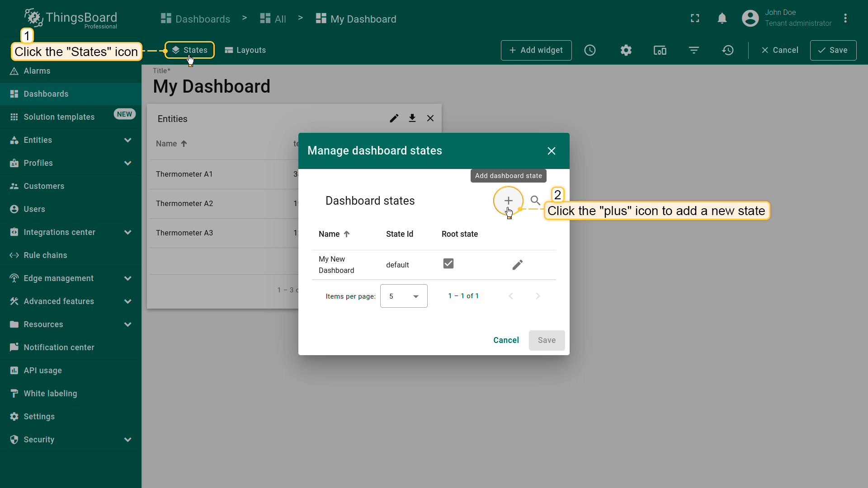The width and height of the screenshot is (868, 488).
Task: Click the Layouts toolbar button
Action: tap(245, 50)
